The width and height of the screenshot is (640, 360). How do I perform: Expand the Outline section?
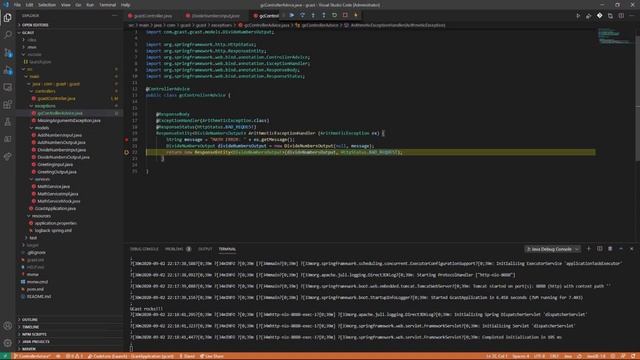click(x=69, y=320)
